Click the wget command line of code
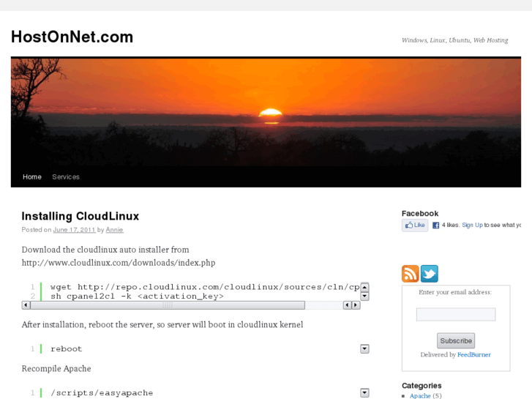Screen dimensions: 532x399 (x=205, y=287)
